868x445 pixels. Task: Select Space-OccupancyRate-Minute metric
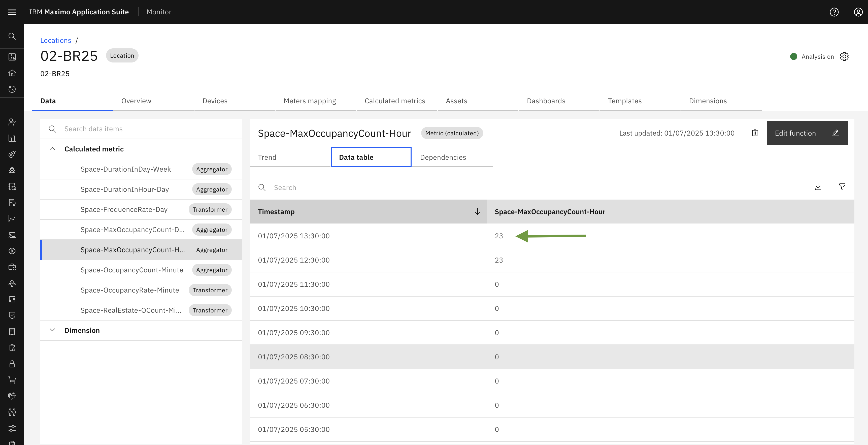coord(141,290)
